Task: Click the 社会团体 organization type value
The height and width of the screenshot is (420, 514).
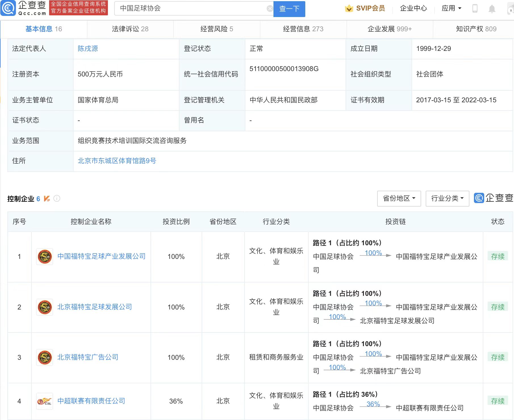Action: 430,74
